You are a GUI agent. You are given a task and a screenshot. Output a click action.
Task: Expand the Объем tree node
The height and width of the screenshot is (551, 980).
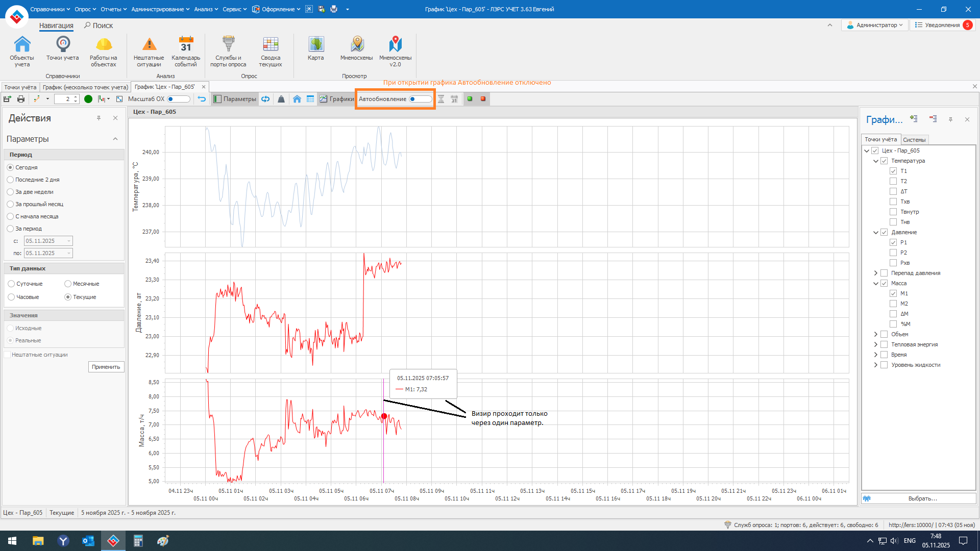coord(876,334)
